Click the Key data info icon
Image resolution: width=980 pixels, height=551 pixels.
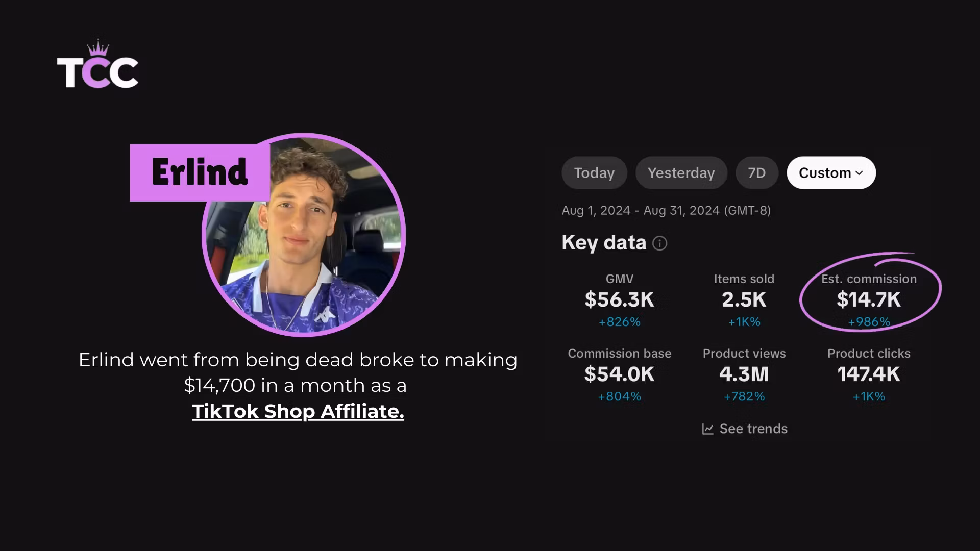coord(659,243)
